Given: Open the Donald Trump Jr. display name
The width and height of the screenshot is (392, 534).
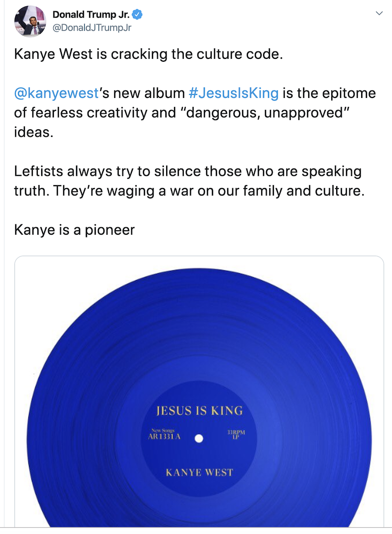Looking at the screenshot, I should [91, 15].
